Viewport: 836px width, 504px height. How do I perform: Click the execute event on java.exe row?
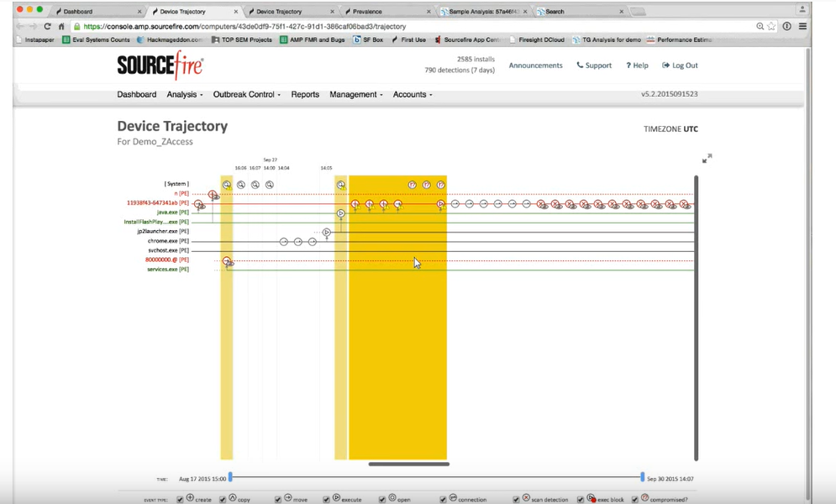(x=340, y=213)
